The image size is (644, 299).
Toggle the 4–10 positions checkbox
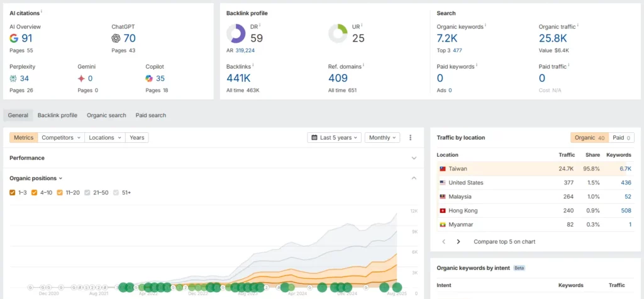[34, 192]
